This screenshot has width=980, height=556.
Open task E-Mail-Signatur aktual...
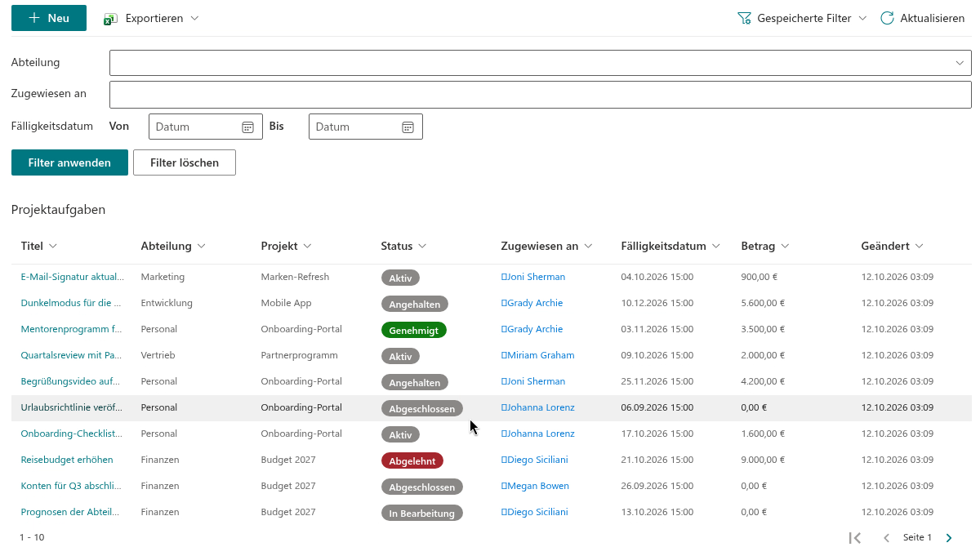pyautogui.click(x=73, y=277)
